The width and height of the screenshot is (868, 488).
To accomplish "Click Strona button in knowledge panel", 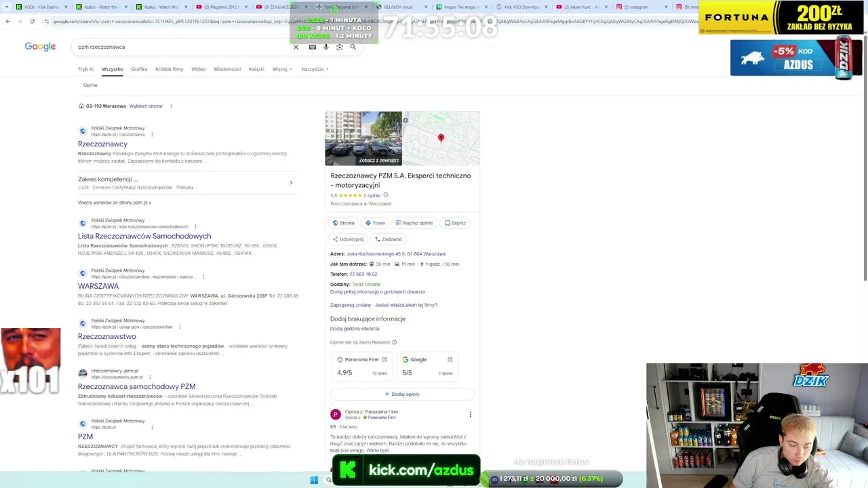I will 344,223.
